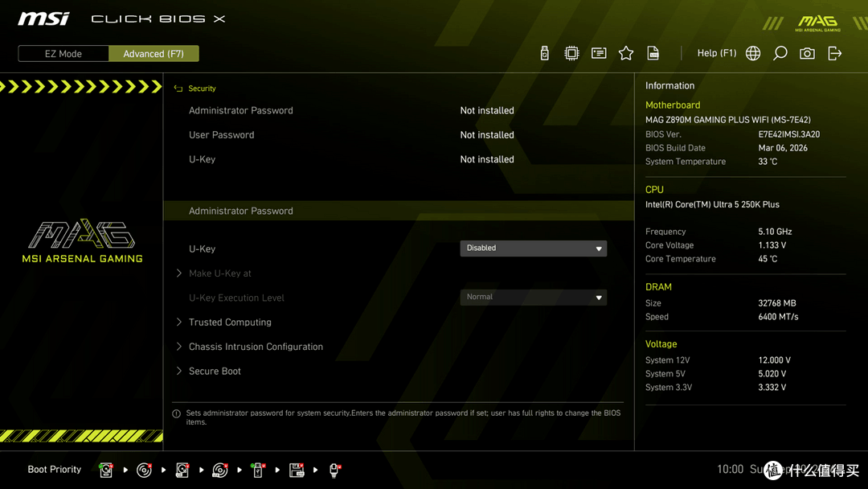Click the 'User Password' label
The width and height of the screenshot is (868, 489).
(222, 135)
